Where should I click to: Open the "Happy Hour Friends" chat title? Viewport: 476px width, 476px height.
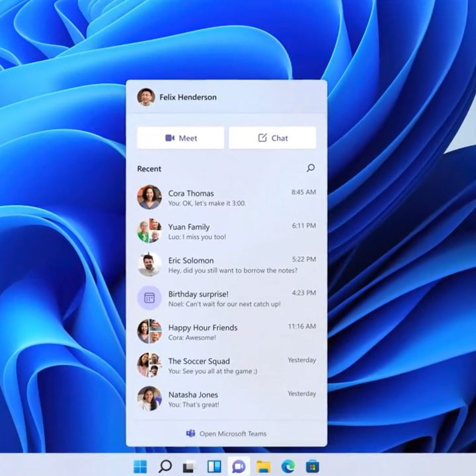[x=203, y=327]
